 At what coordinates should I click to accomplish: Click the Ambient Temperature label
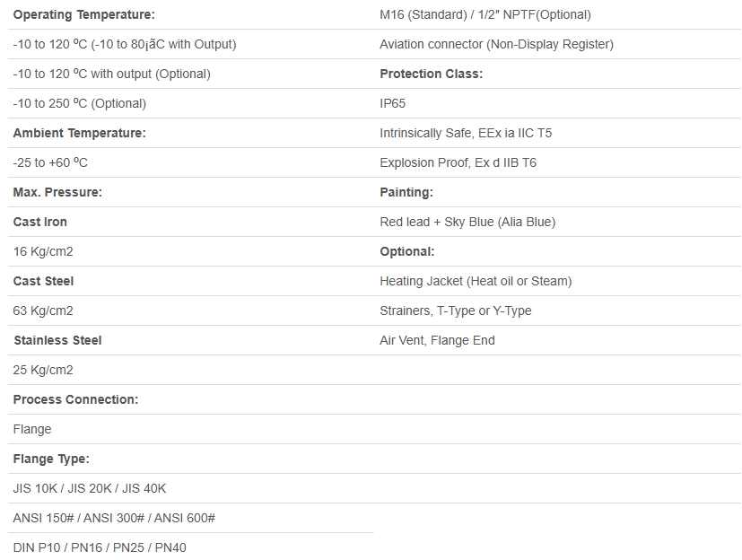[x=79, y=133]
